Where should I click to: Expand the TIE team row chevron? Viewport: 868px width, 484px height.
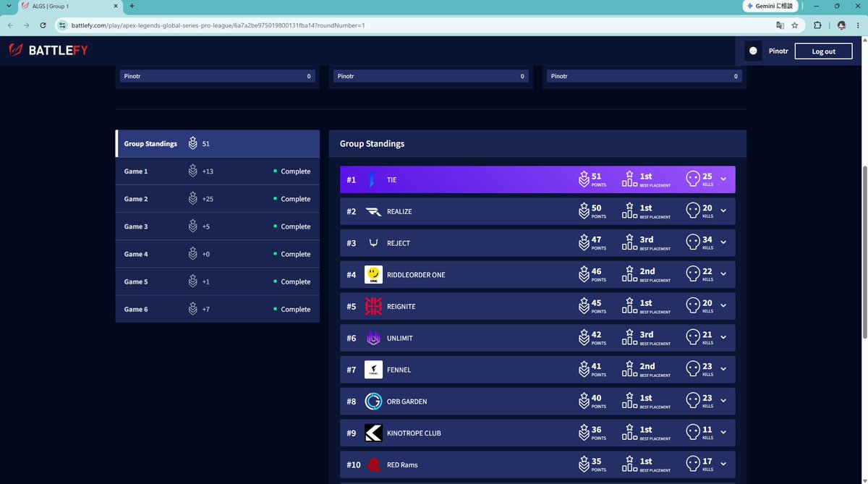[723, 180]
